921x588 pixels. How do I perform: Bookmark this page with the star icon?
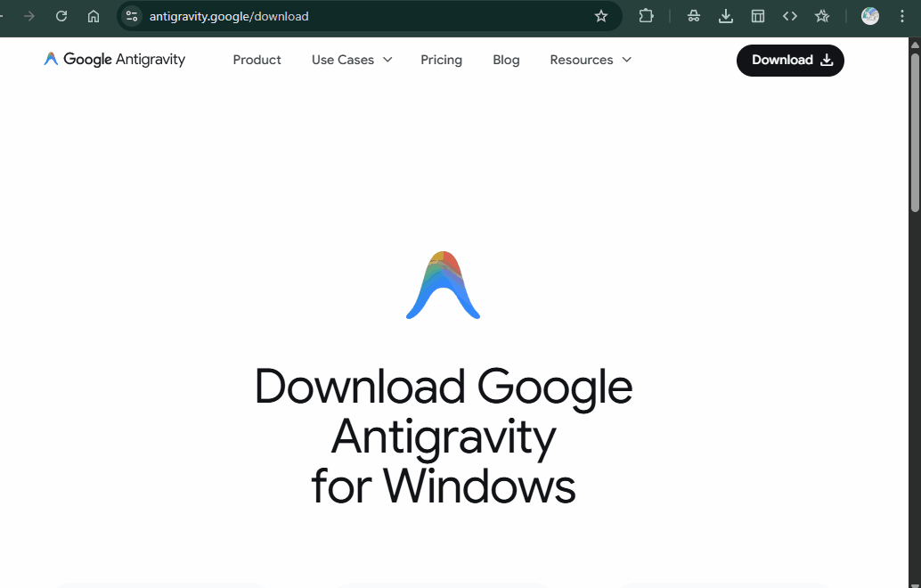[x=601, y=16]
